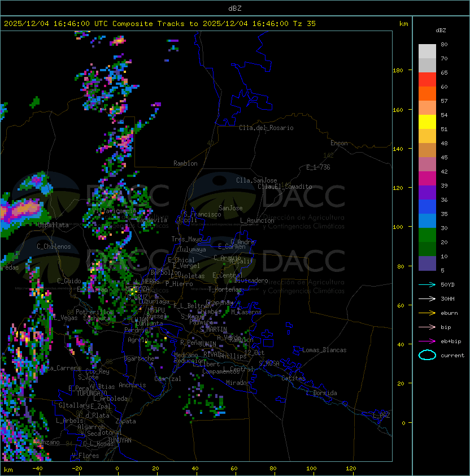Select the purple 36-39 dBZ swatch

pyautogui.click(x=427, y=192)
